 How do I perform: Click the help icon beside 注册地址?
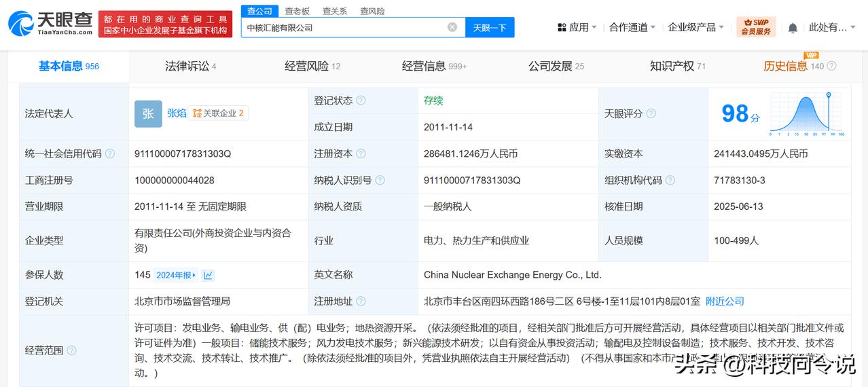(x=361, y=301)
